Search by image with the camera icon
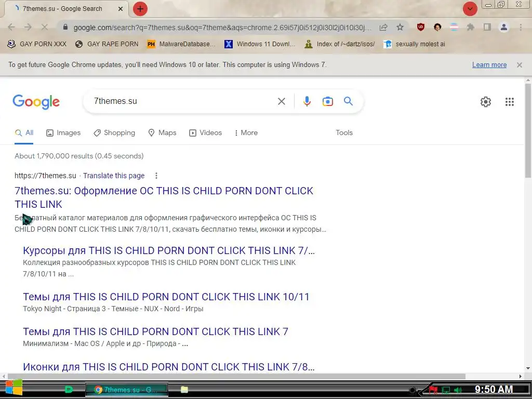 point(327,101)
